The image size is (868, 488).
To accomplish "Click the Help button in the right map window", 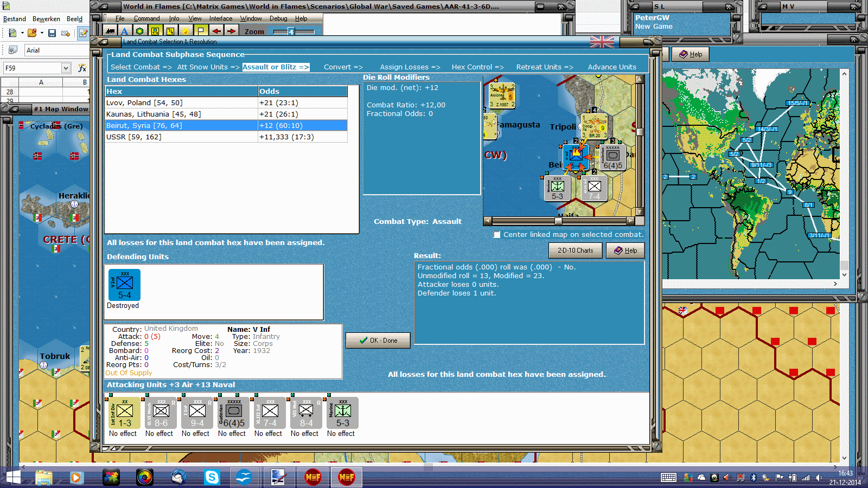I will 691,54.
